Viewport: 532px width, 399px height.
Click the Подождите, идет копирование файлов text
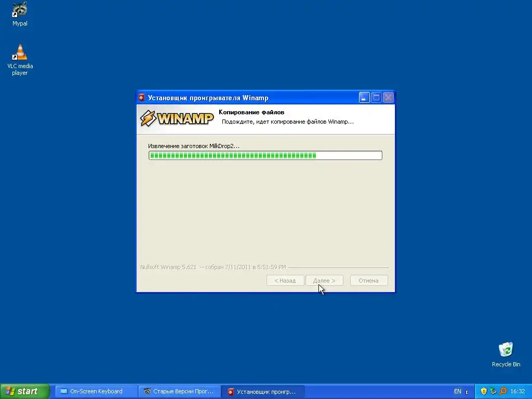coord(288,122)
